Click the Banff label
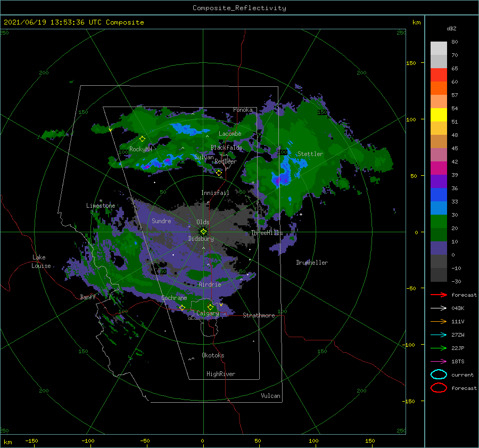The width and height of the screenshot is (479, 448). coord(88,297)
